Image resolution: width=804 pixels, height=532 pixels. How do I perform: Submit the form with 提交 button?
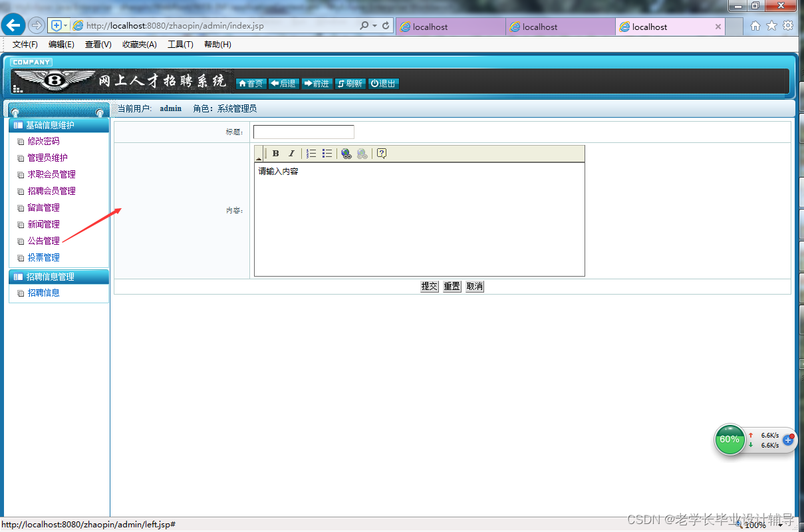(x=429, y=286)
